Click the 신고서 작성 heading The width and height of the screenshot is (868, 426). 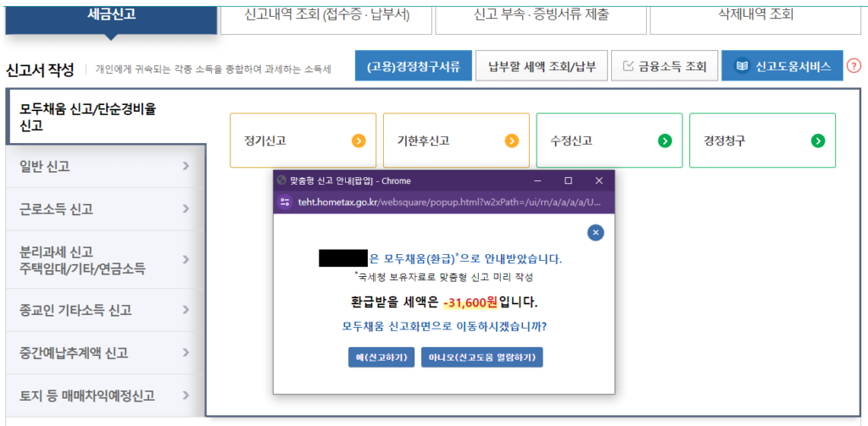point(39,69)
